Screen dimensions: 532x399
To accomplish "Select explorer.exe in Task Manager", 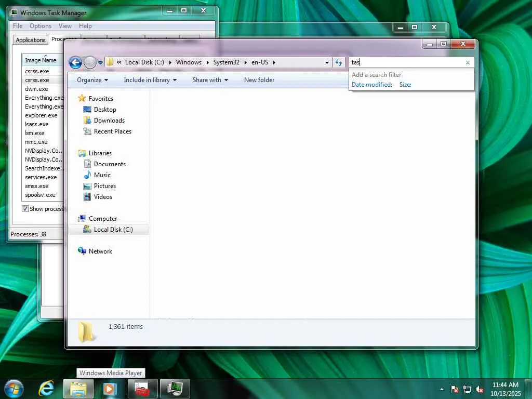I will tap(41, 115).
